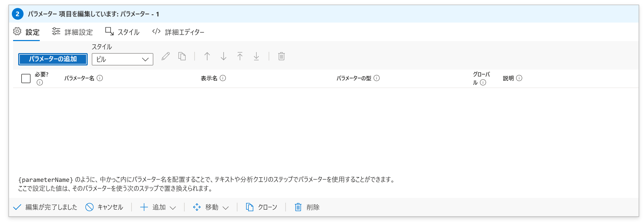Viewport: 644px width, 224px height.
Task: Click the move to bottom arrow icon
Action: [x=256, y=56]
